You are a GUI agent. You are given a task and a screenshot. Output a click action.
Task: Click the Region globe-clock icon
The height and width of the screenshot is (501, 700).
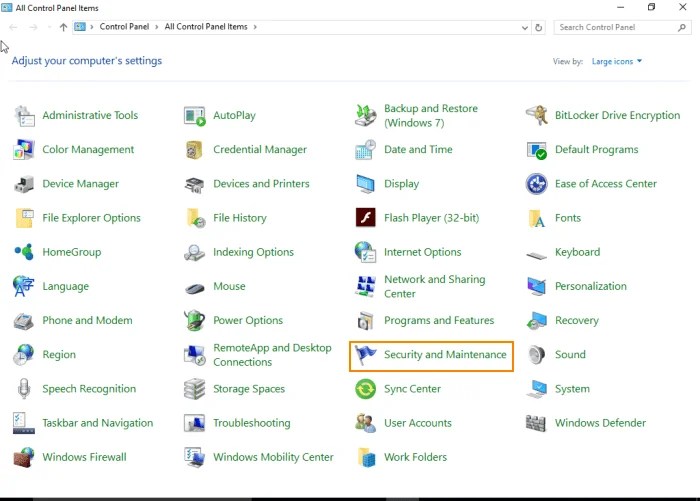24,355
